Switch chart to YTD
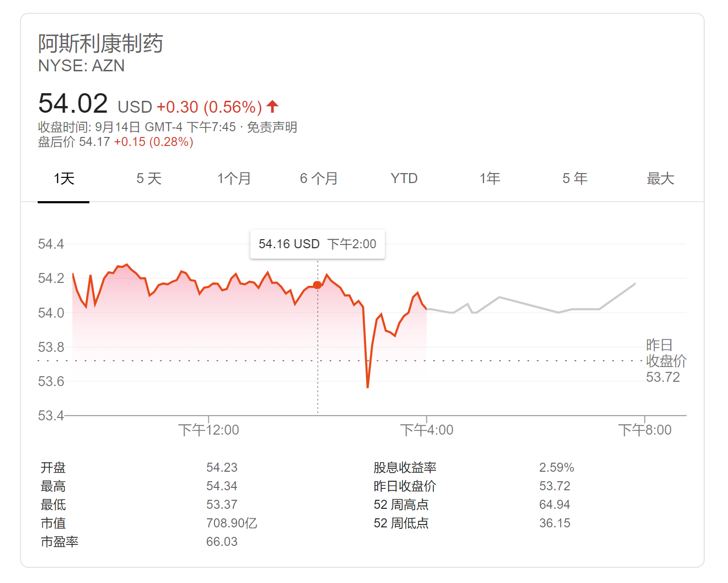This screenshot has height=583, width=728. pos(404,179)
